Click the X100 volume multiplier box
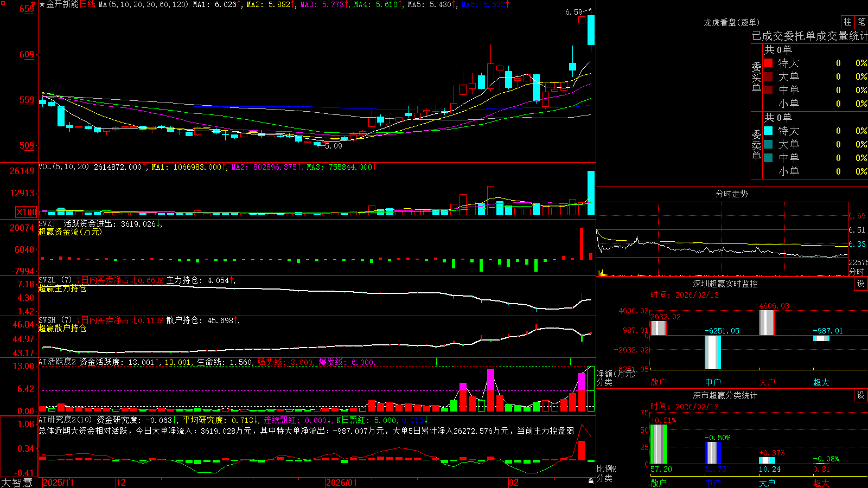Image resolution: width=868 pixels, height=488 pixels. pos(26,212)
